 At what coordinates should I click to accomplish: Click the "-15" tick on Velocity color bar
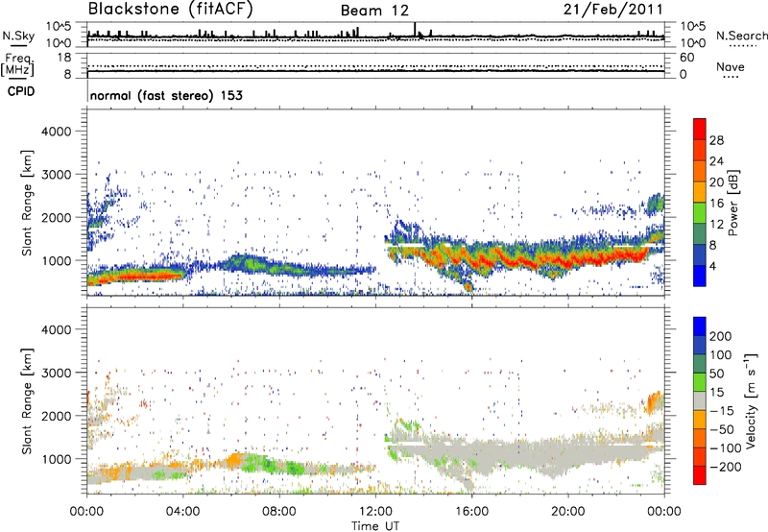pos(721,410)
